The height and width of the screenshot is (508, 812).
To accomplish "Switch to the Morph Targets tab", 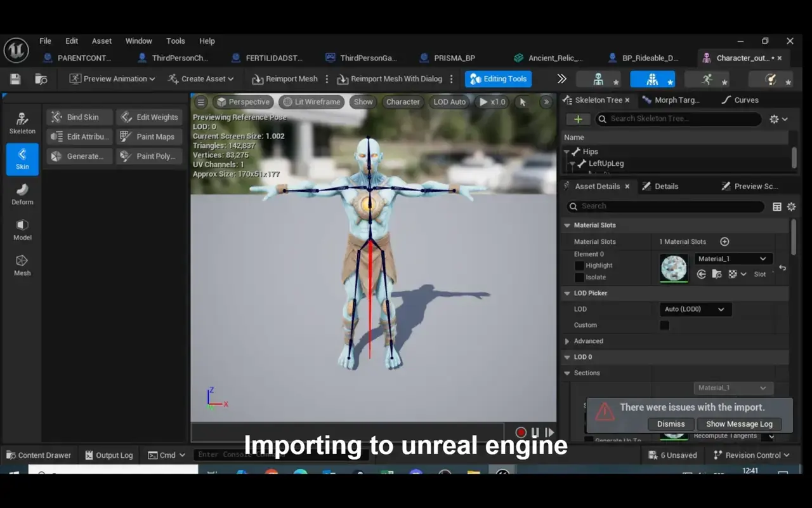I will (x=672, y=100).
